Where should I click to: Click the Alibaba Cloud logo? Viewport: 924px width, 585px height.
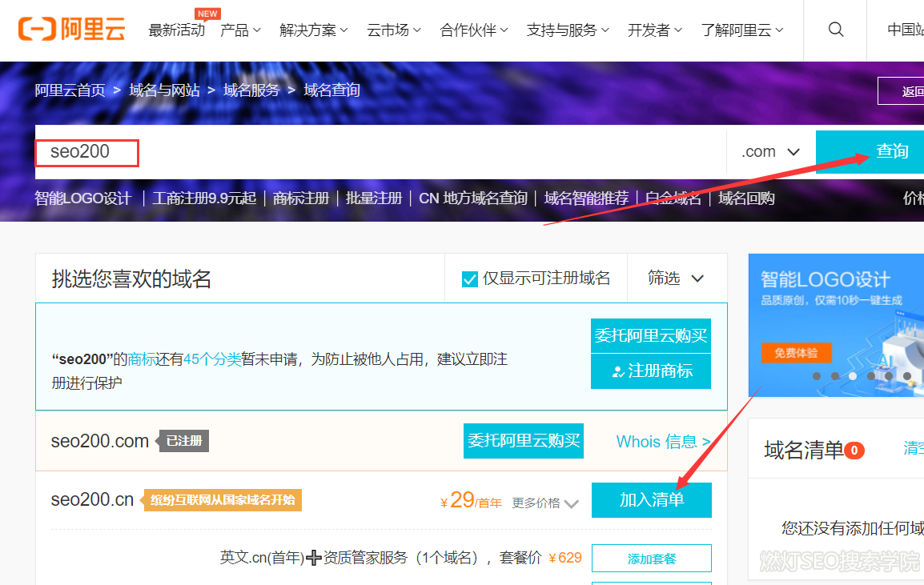click(71, 29)
